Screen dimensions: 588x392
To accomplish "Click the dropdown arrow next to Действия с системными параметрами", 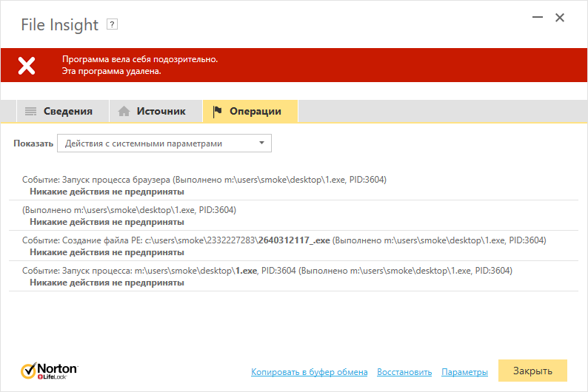I will [261, 143].
